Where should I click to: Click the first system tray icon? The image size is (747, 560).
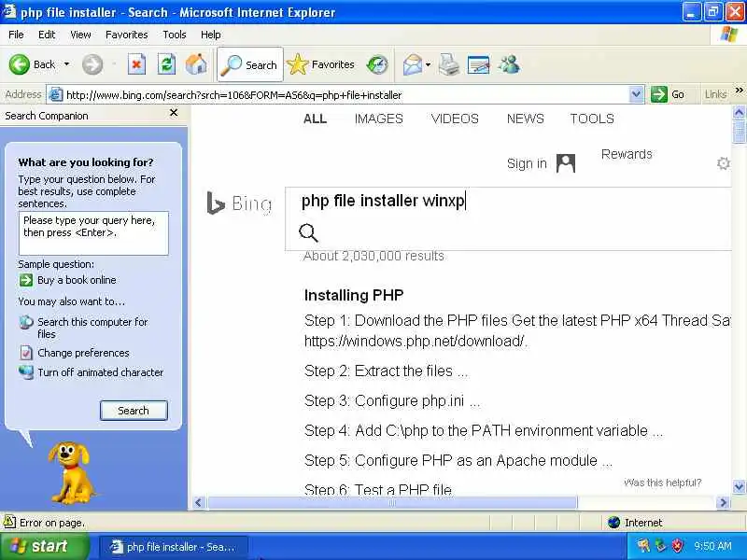643,546
